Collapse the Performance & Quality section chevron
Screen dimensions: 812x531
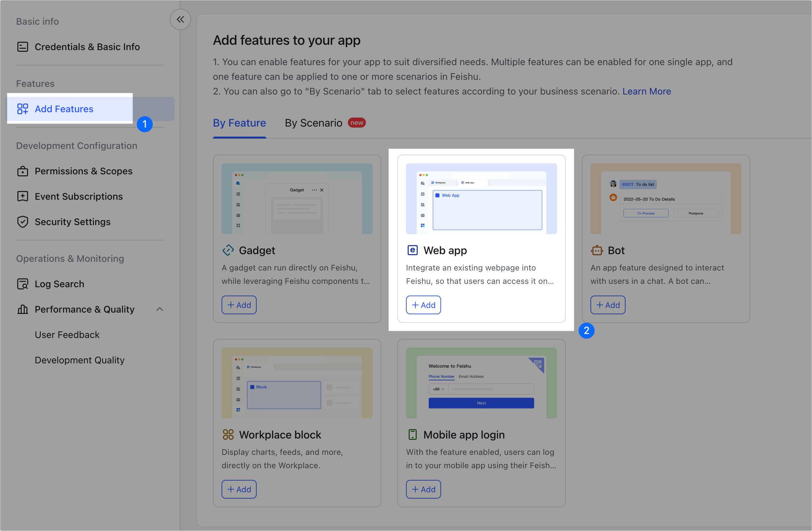(159, 309)
